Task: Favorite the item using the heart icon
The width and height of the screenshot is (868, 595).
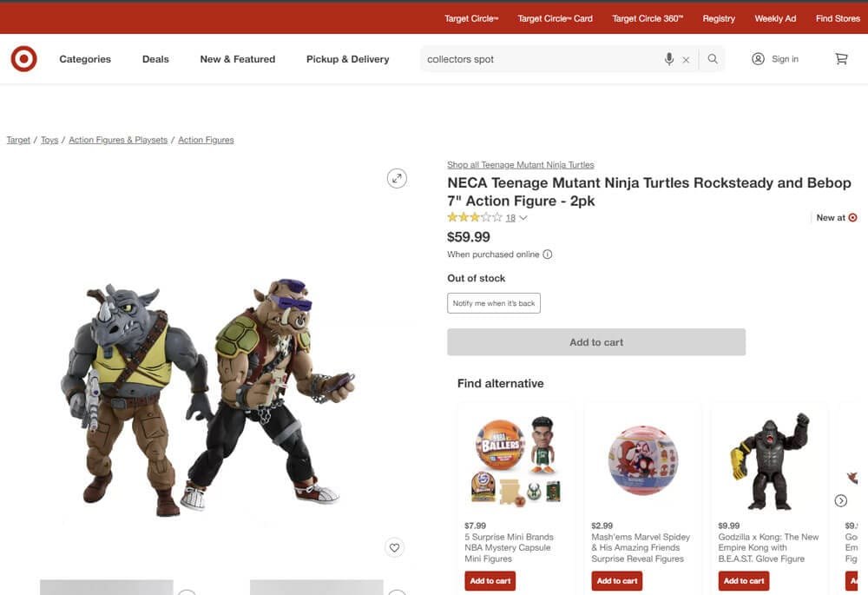Action: click(394, 547)
